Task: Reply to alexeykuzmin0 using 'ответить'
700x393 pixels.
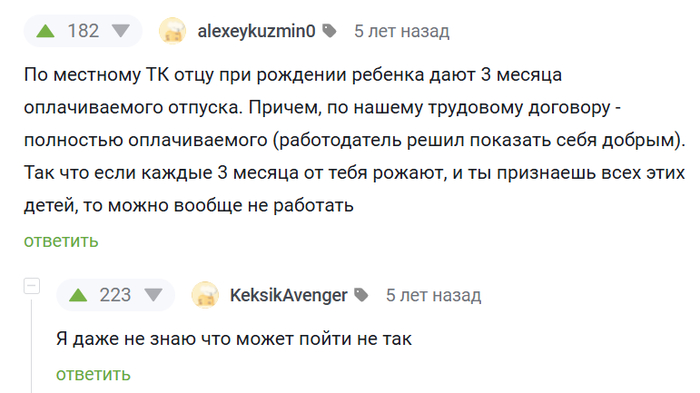Action: pos(61,241)
